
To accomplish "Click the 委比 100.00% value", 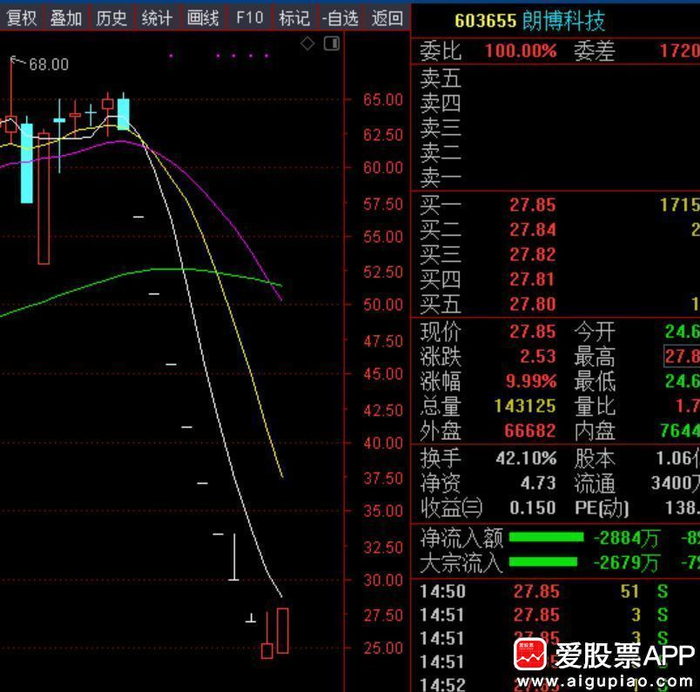I will (521, 51).
